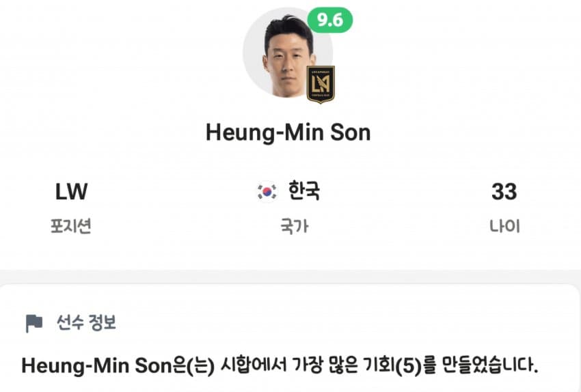Click the green 9.6 rating badge
581x392 pixels.
(330, 20)
